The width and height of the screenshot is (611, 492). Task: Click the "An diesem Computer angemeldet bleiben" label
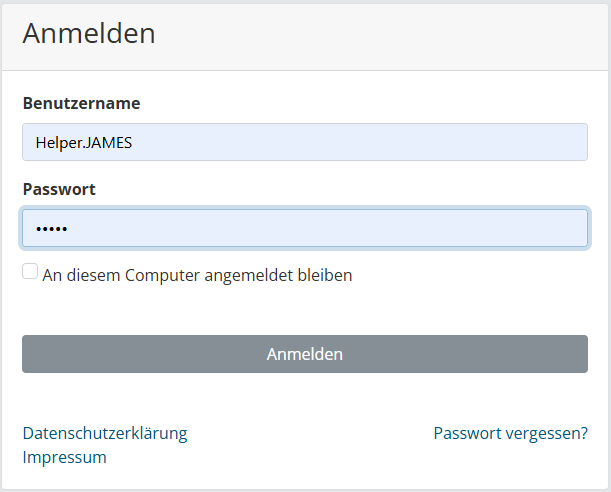tap(197, 275)
